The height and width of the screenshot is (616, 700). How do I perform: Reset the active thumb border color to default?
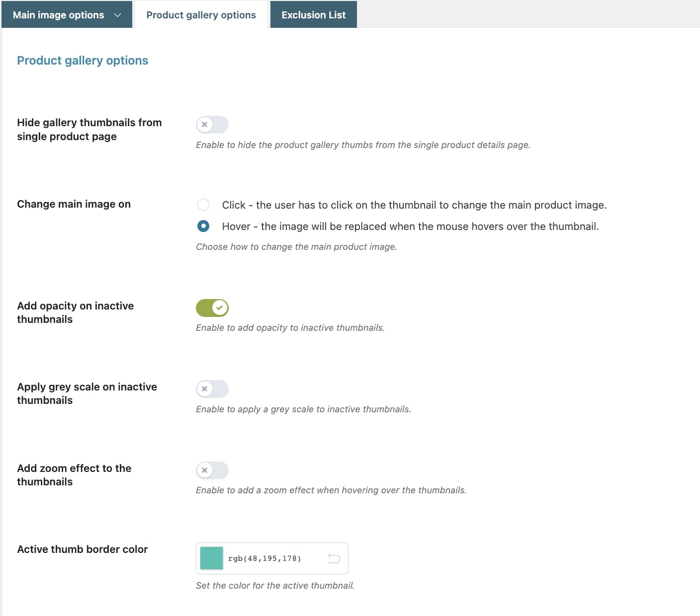(334, 558)
